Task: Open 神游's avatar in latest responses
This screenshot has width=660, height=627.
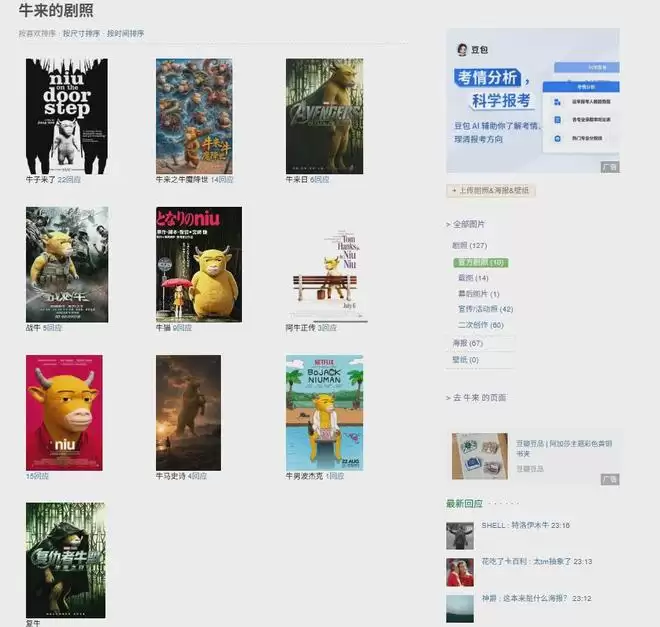Action: point(460,608)
